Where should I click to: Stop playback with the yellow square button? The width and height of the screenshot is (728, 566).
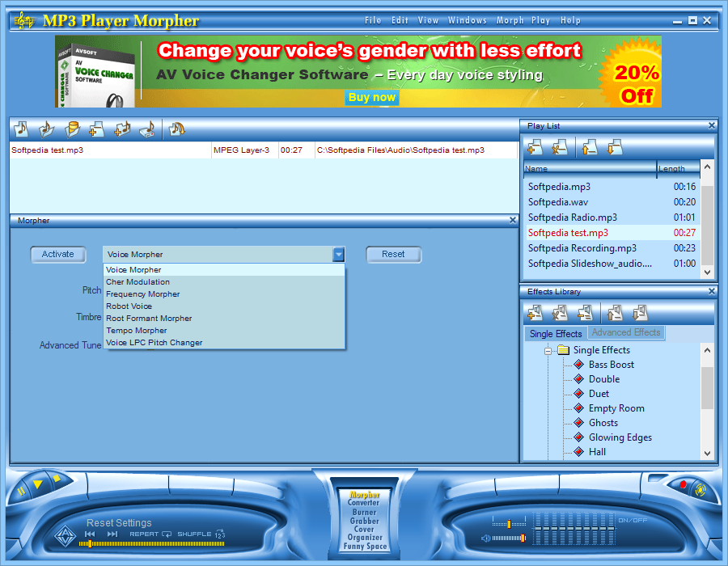(x=57, y=479)
